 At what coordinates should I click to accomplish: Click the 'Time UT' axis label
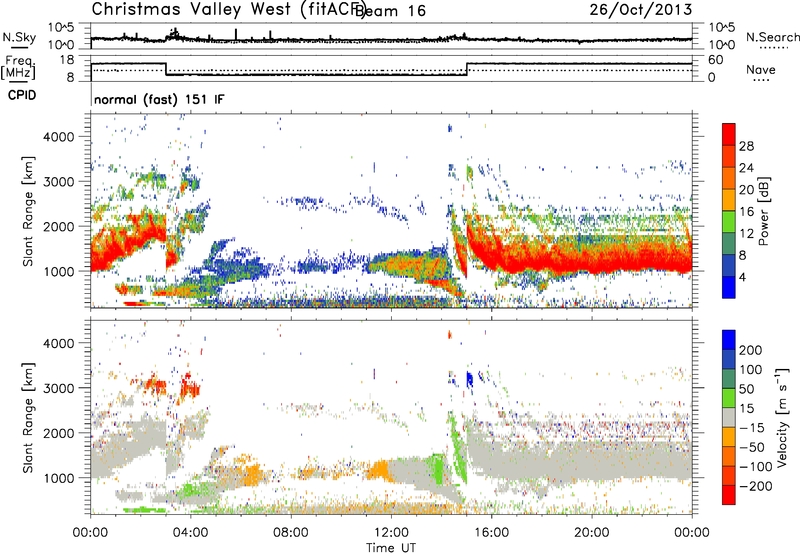(391, 548)
